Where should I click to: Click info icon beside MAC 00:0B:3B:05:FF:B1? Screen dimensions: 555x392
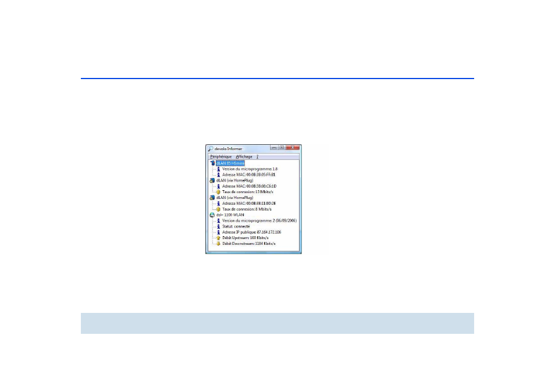[218, 175]
